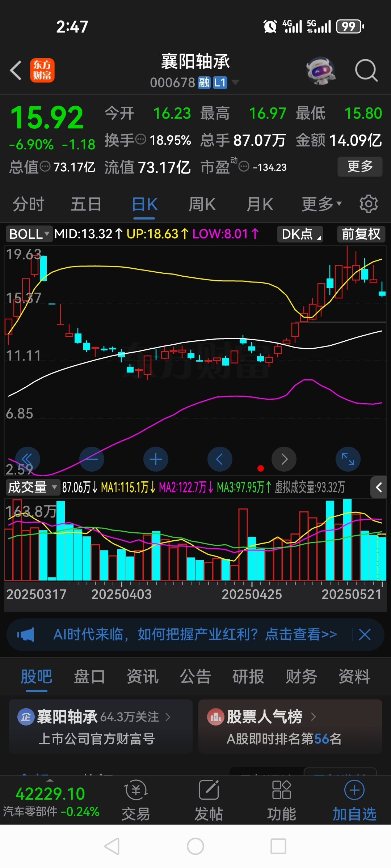Open the DK点 option selector
This screenshot has height=868, width=391.
300,234
